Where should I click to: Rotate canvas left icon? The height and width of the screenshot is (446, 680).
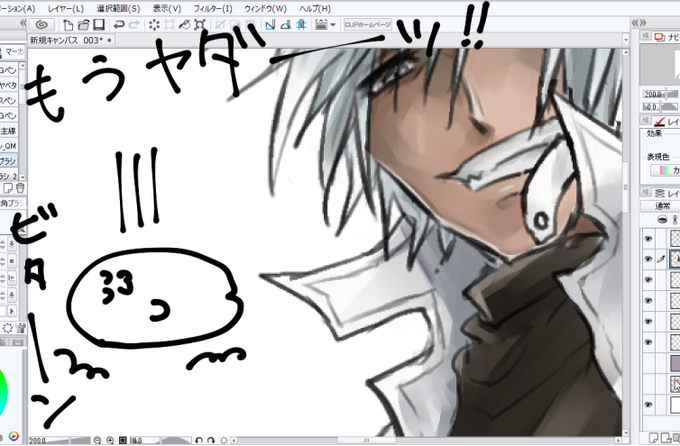(x=199, y=440)
